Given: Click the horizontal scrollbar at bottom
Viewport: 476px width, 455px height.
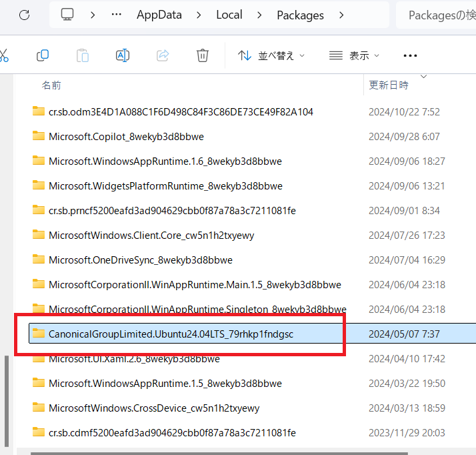Looking at the screenshot, I should (219, 454).
